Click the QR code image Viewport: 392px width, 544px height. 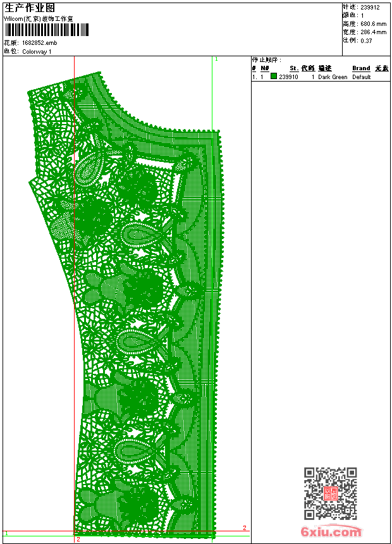click(330, 493)
